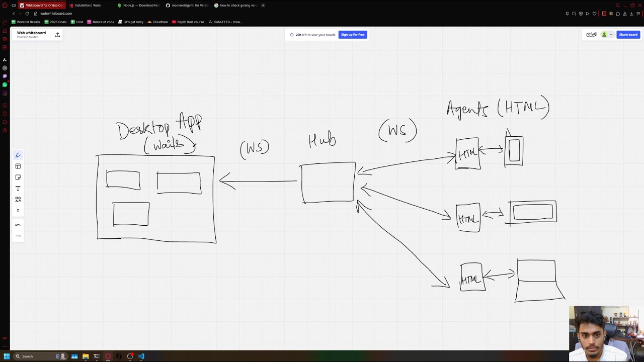Click the Sign up for free button
The height and width of the screenshot is (362, 644).
coord(353,35)
